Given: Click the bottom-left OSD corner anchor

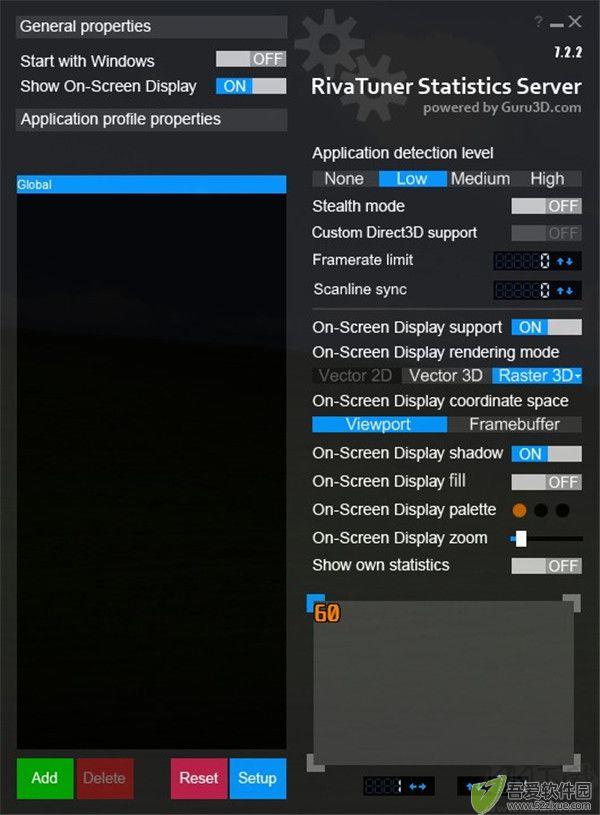Looking at the screenshot, I should (x=315, y=763).
